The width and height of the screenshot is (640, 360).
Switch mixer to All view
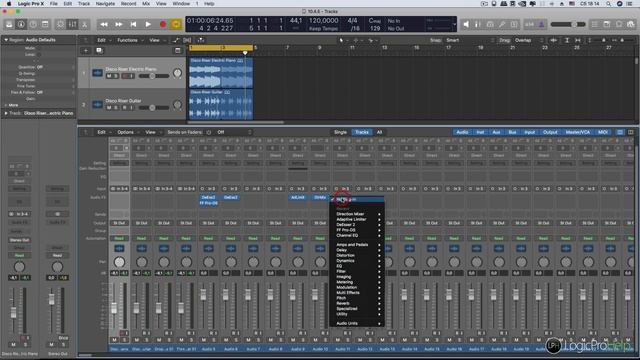click(380, 132)
